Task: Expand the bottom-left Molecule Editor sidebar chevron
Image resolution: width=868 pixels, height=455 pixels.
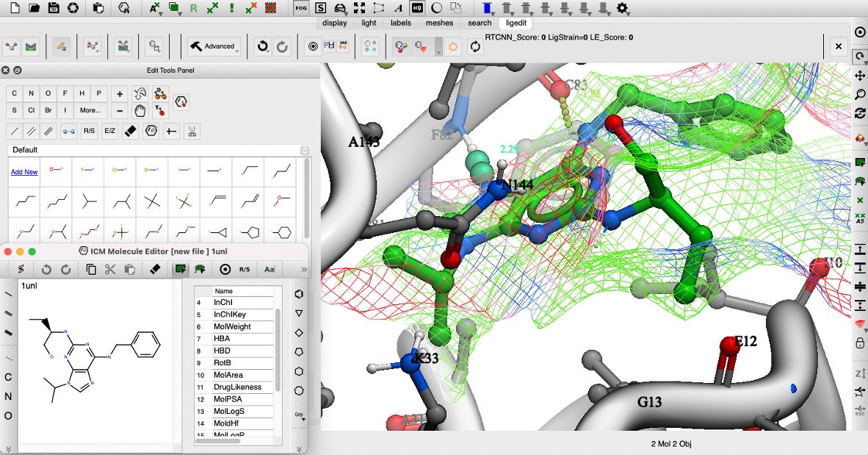Action: pos(8,449)
